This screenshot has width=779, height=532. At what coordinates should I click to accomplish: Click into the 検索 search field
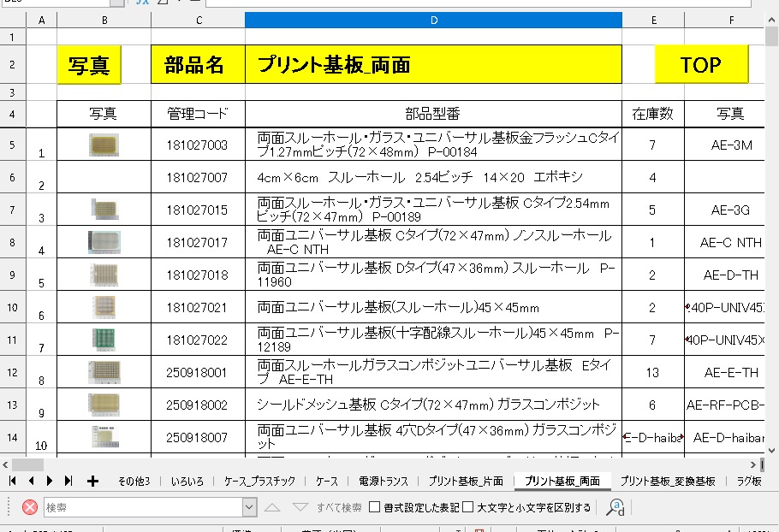(x=141, y=507)
